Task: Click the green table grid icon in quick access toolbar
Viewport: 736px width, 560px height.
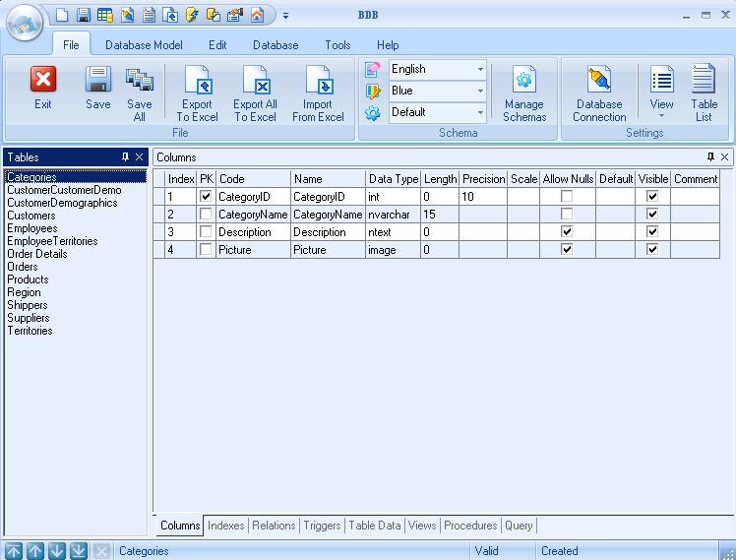Action: (x=104, y=15)
